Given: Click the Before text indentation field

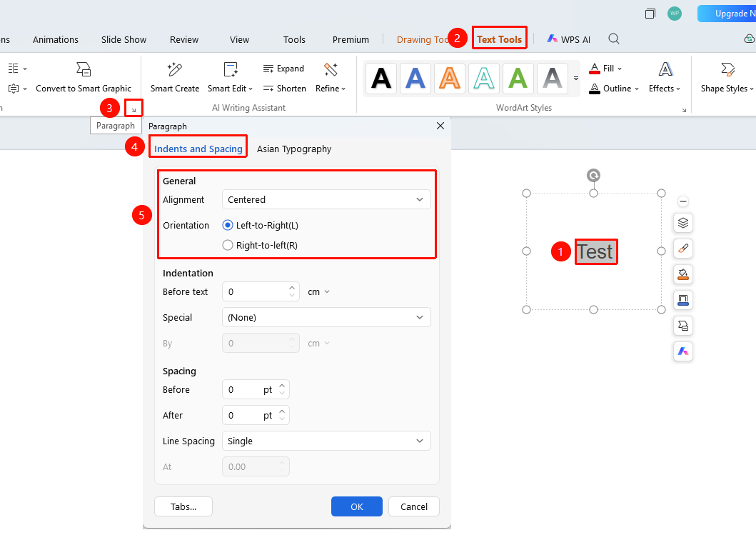Looking at the screenshot, I should tap(261, 292).
